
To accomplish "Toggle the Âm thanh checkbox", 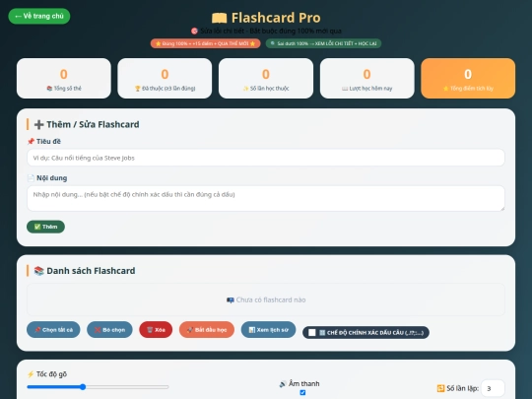I will [302, 392].
